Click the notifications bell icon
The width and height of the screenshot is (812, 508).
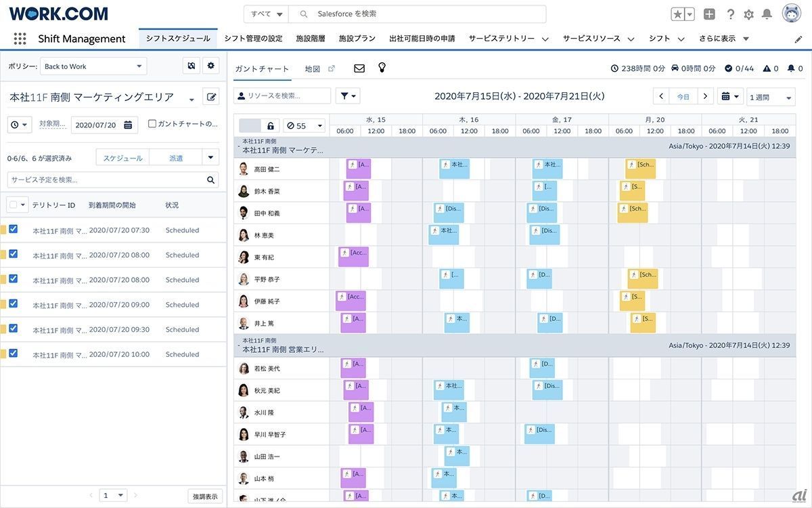click(767, 14)
